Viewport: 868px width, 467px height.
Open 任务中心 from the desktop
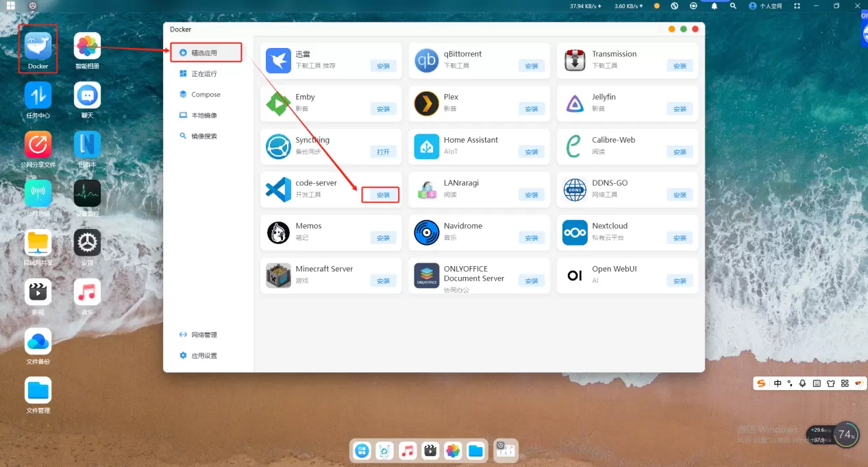click(x=38, y=96)
